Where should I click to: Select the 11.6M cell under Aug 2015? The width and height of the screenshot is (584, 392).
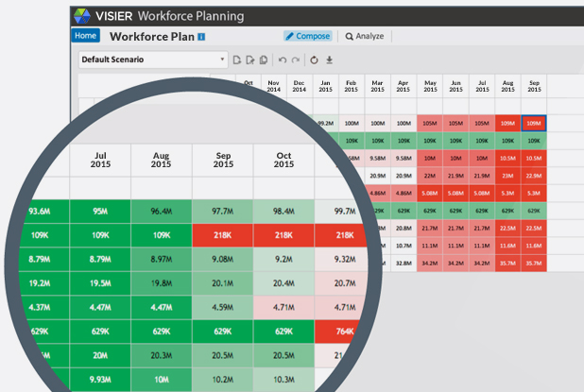click(x=507, y=246)
